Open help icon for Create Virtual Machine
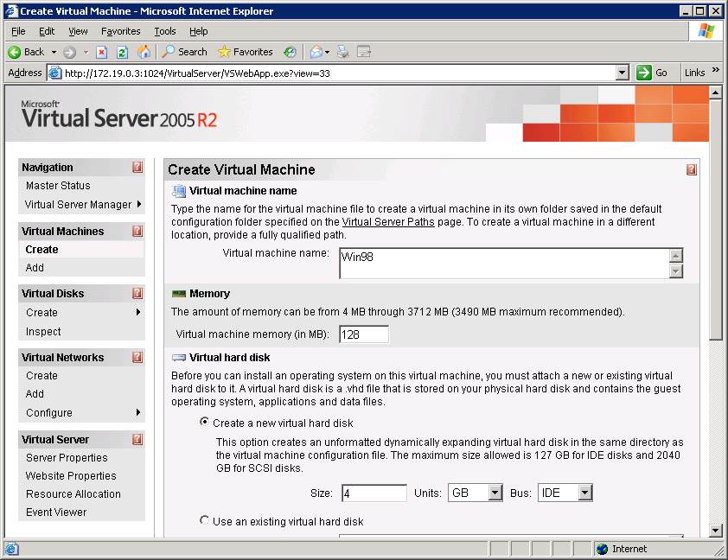Screen dimensions: 728x560 point(692,169)
